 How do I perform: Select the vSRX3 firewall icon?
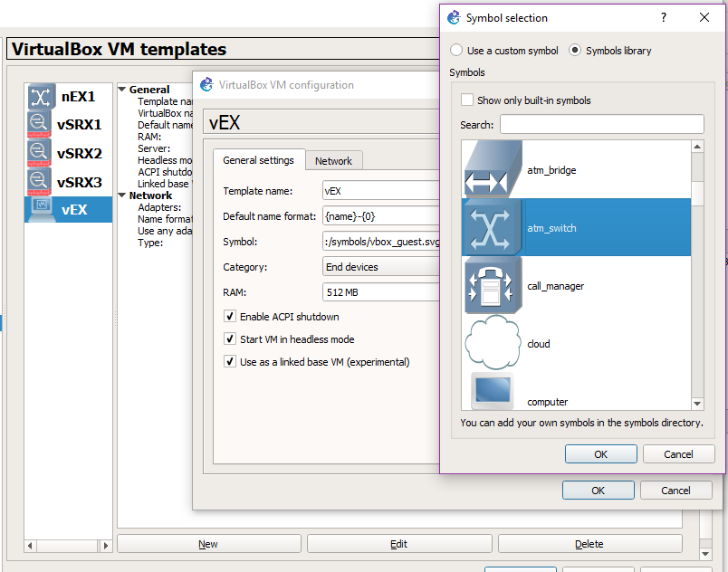(39, 182)
